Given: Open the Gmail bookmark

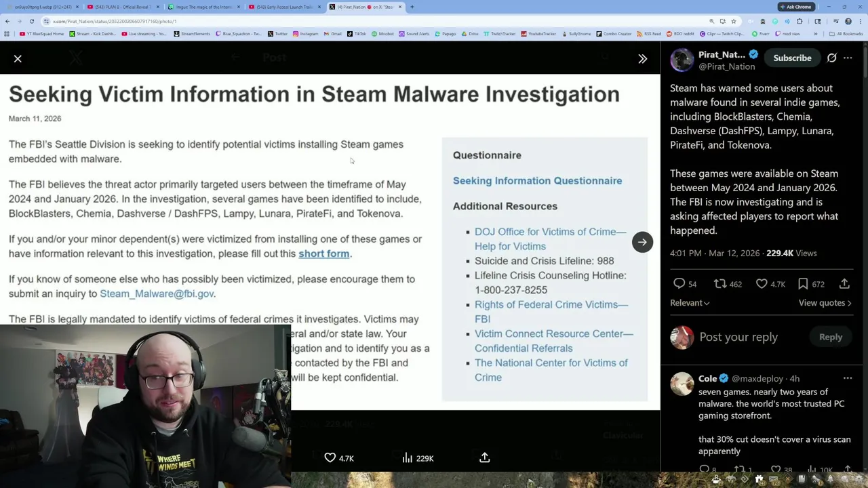Looking at the screenshot, I should (x=332, y=34).
